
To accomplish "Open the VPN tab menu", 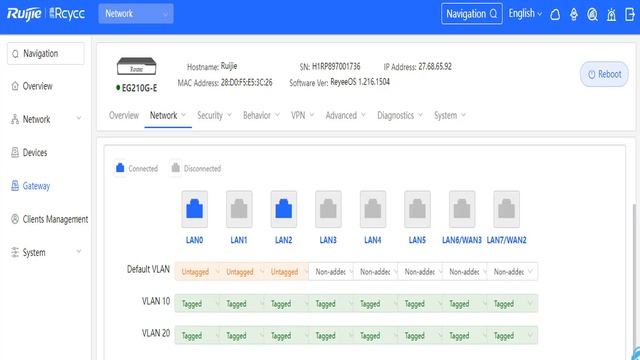I will (302, 116).
